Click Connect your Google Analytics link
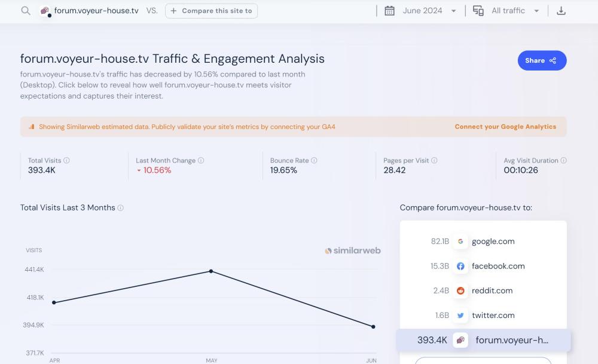598x364 pixels. pyautogui.click(x=505, y=127)
